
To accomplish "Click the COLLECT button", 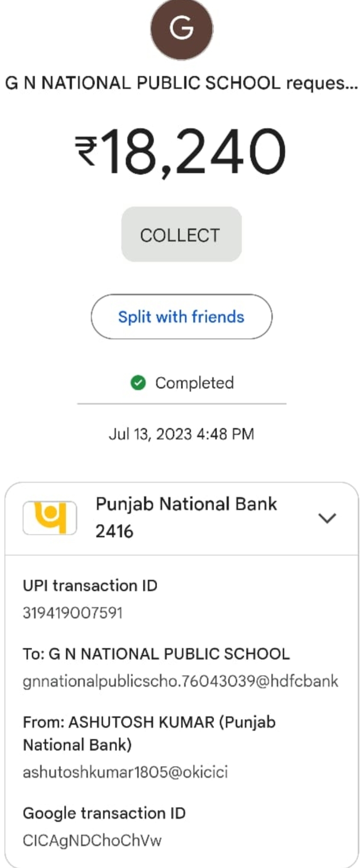I will [181, 235].
